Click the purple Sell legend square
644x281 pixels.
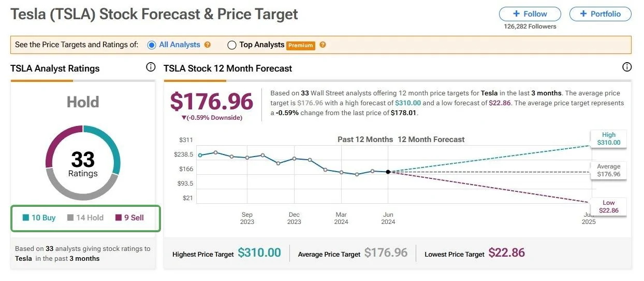[119, 218]
